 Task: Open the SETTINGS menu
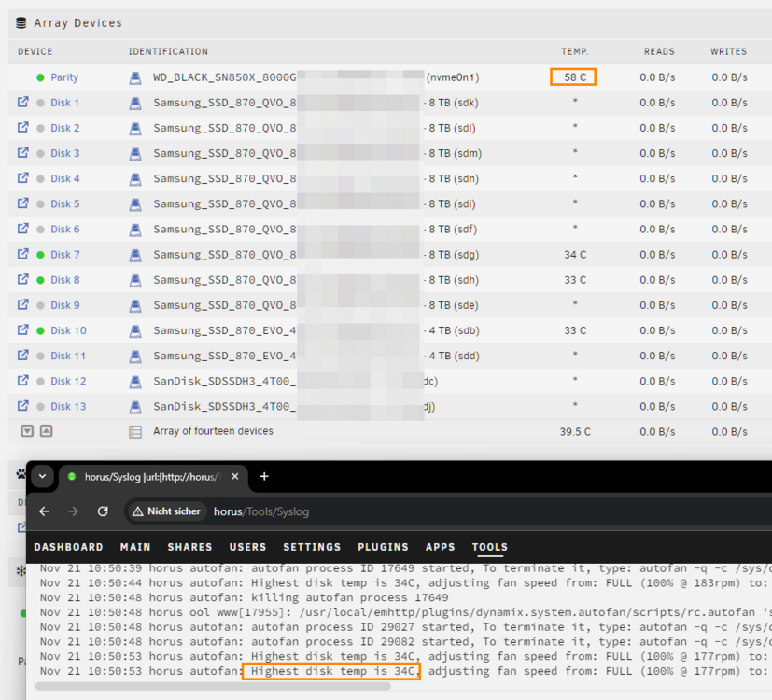[312, 547]
